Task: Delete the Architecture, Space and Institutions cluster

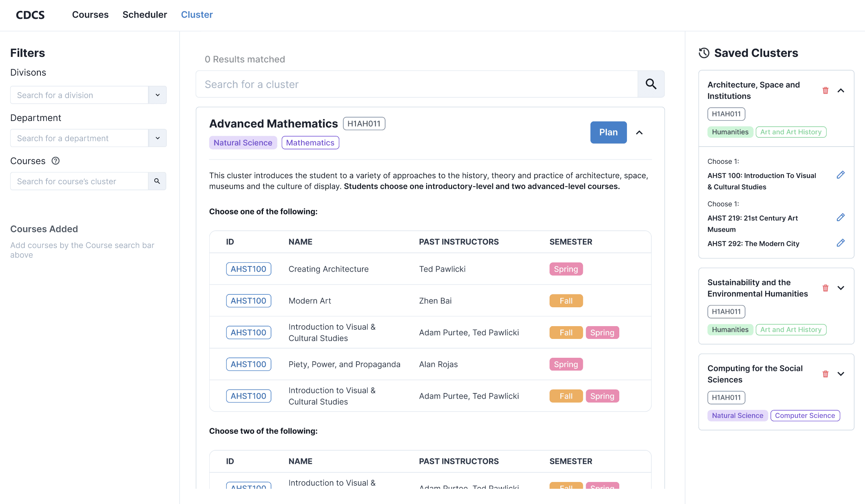Action: (x=825, y=91)
